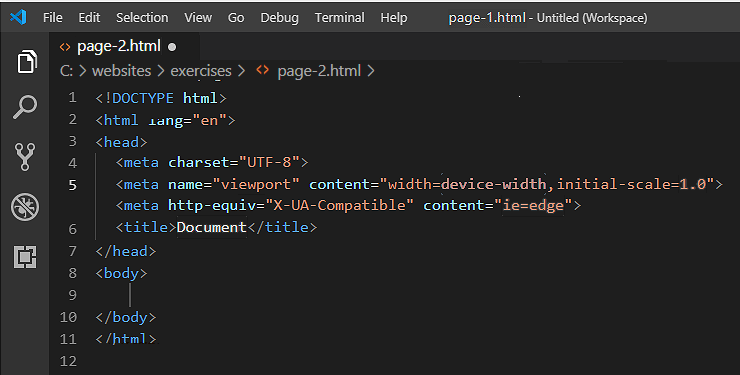740x375 pixels.
Task: Click the initial-scale=1.0 text
Action: [x=631, y=184]
